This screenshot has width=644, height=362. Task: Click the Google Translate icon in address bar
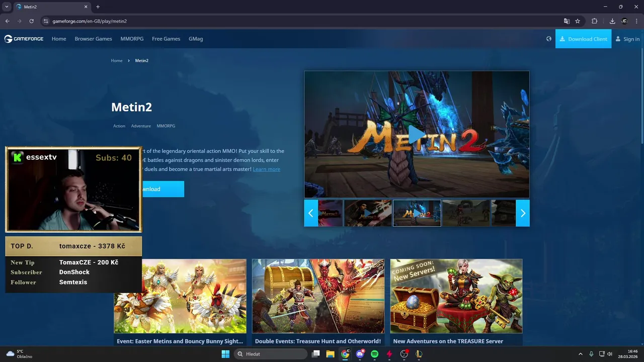567,21
